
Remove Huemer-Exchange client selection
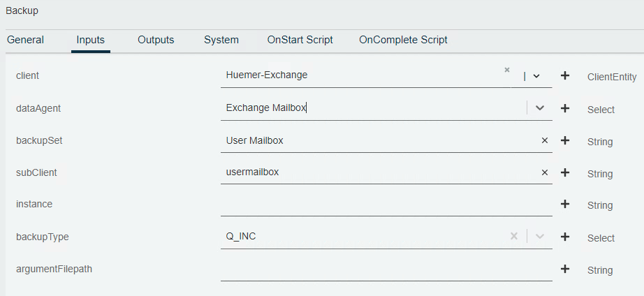tap(507, 70)
